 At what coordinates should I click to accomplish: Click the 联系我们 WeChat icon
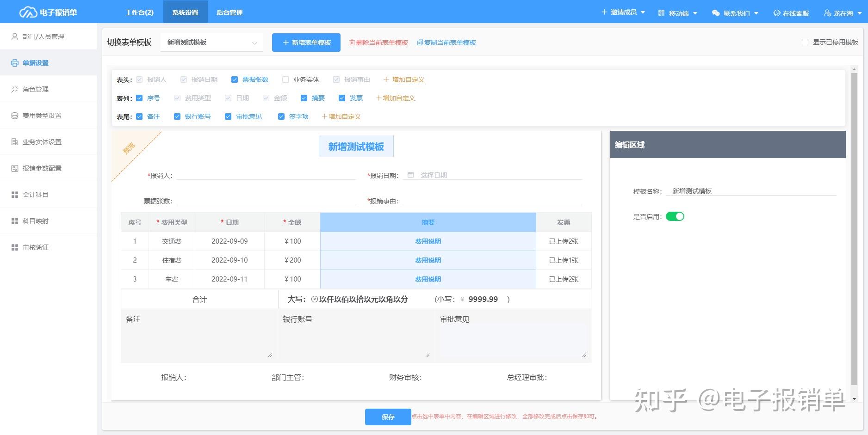pyautogui.click(x=716, y=13)
